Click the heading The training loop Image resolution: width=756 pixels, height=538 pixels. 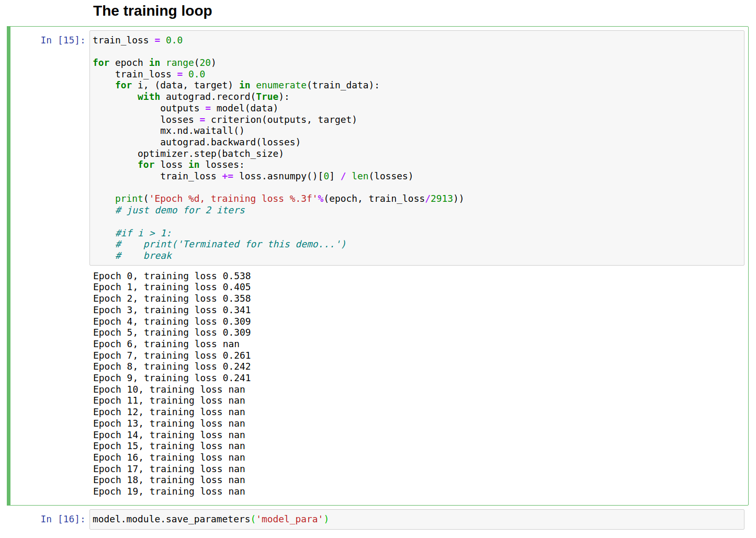(x=152, y=10)
